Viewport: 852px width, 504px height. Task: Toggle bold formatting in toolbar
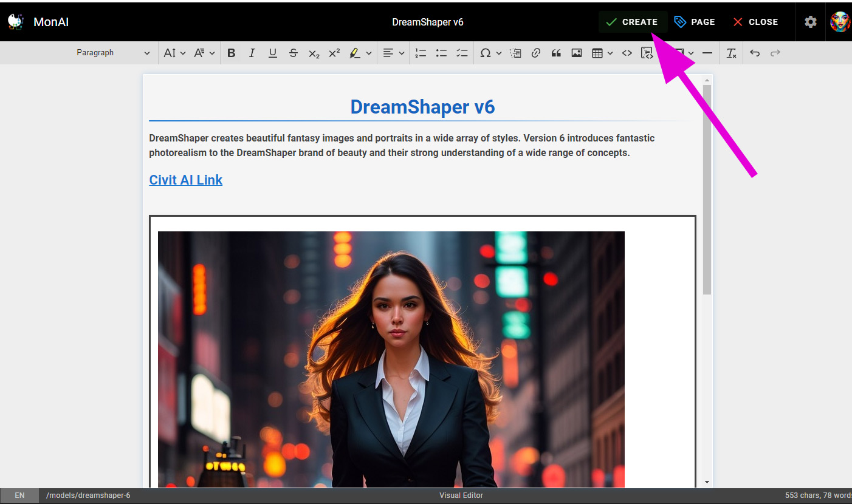pyautogui.click(x=231, y=53)
